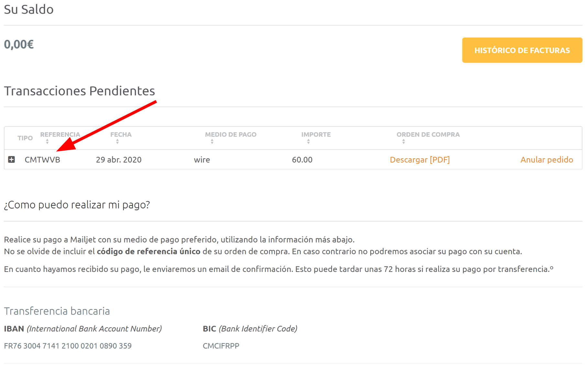Open Histórico de Facturas
The height and width of the screenshot is (372, 588).
pyautogui.click(x=522, y=50)
